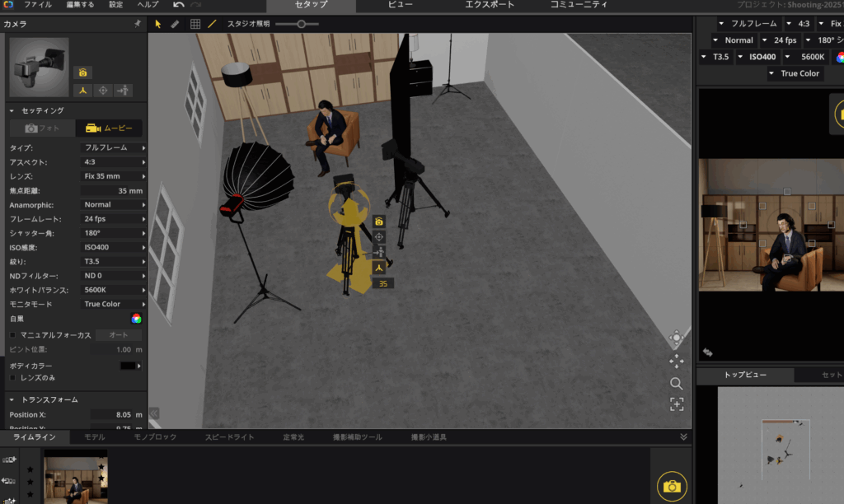
Task: Collapse the トランスフォーム section
Action: (12, 399)
